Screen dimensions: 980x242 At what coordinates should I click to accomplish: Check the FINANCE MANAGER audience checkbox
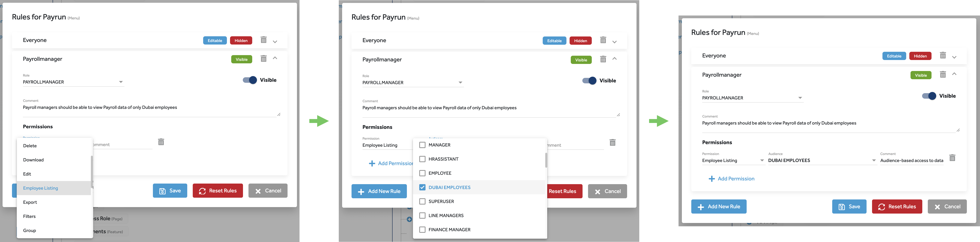[x=422, y=229]
